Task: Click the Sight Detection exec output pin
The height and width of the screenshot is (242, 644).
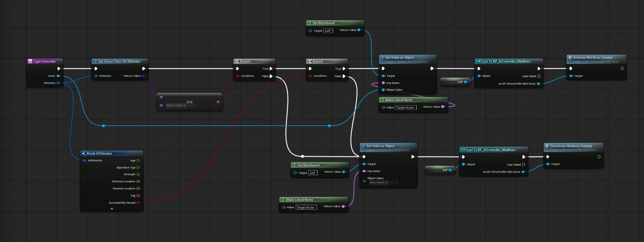Action: (59, 69)
